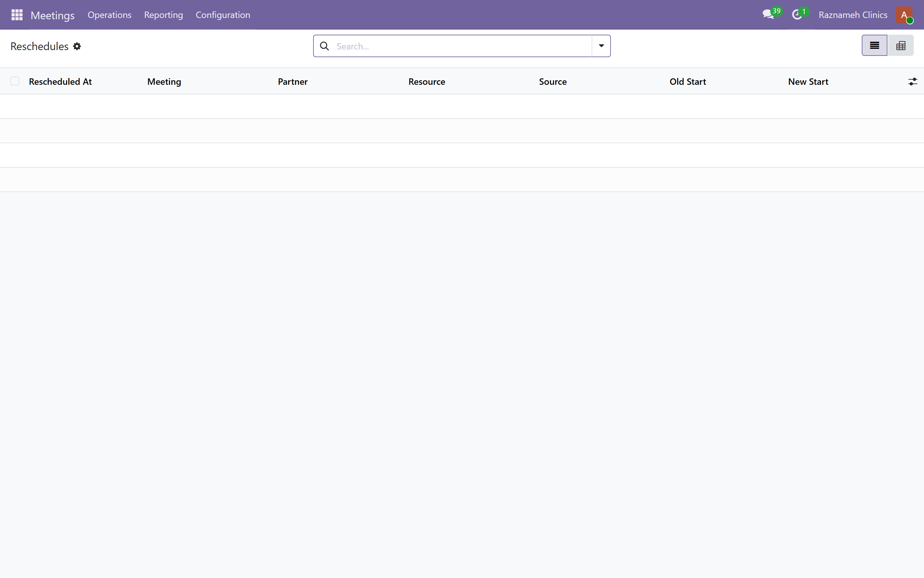Screen dimensions: 924x578
Task: Sort by Old Start column header
Action: coord(688,82)
